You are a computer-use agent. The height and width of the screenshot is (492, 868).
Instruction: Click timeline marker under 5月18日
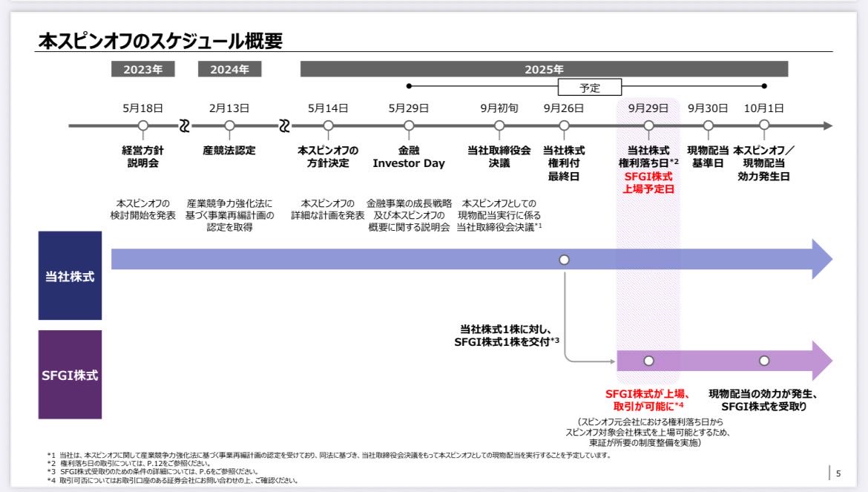(x=143, y=125)
